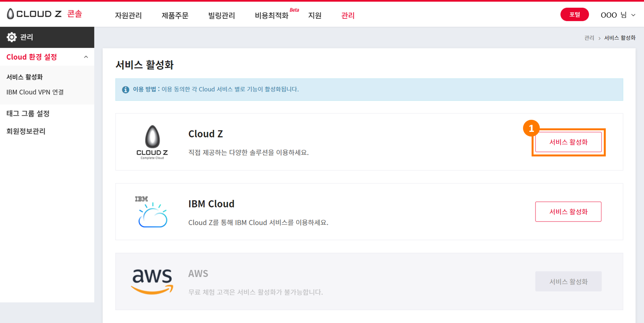644x323 pixels.
Task: Click the Cloud Z droplet logo in card
Action: click(x=152, y=142)
